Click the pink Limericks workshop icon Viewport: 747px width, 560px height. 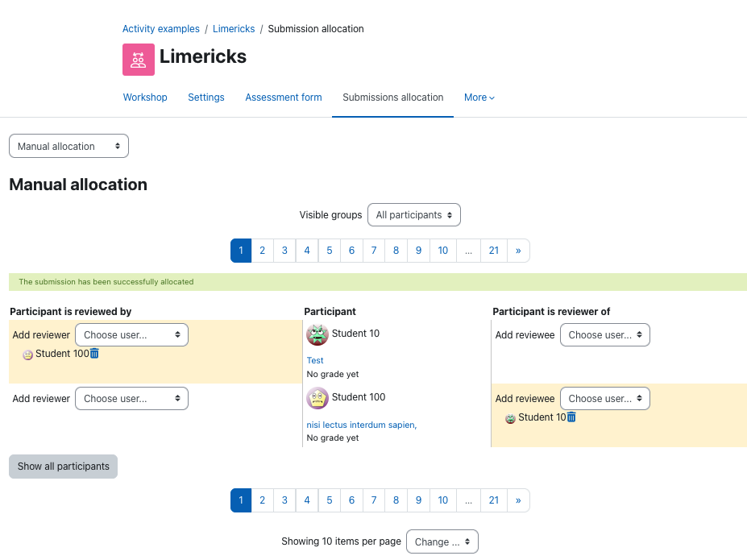click(x=138, y=60)
